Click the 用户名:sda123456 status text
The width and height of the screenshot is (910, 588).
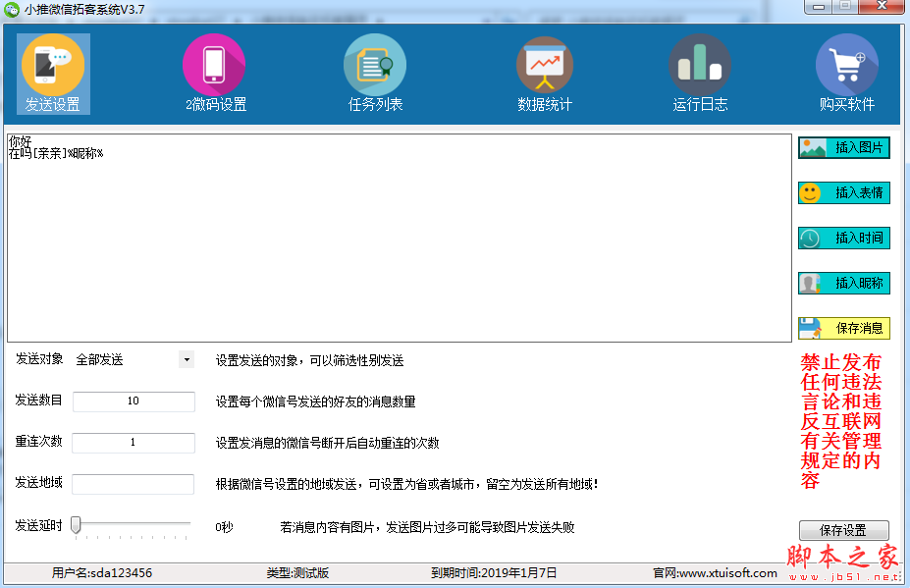102,573
